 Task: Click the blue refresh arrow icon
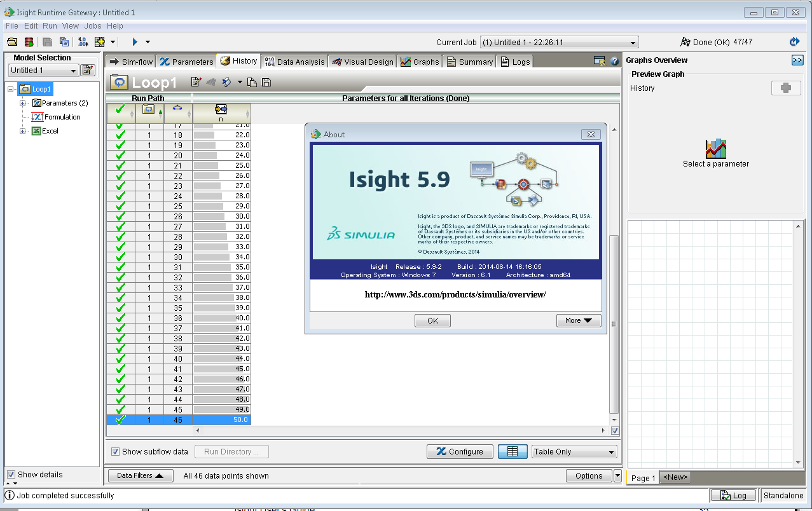pos(794,42)
